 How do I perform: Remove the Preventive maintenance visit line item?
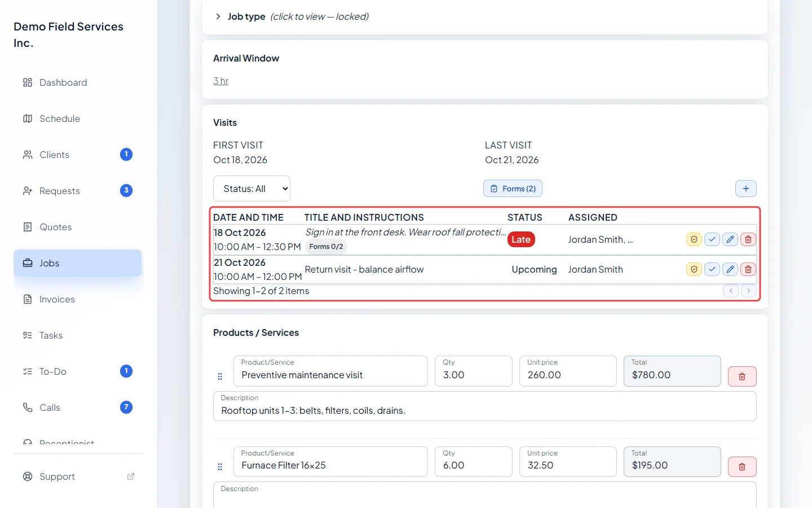(742, 376)
